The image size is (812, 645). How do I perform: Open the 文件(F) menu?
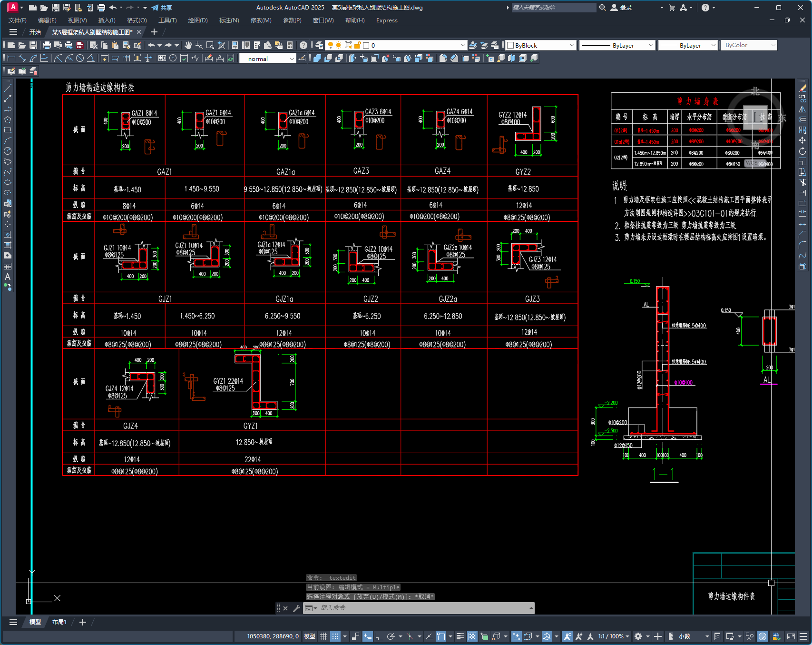(x=18, y=20)
